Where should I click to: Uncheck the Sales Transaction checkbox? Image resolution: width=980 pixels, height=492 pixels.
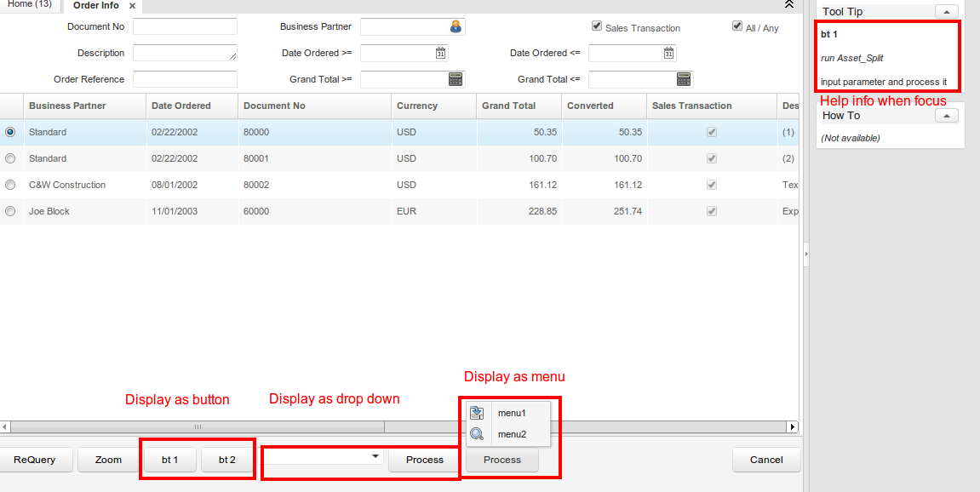597,26
